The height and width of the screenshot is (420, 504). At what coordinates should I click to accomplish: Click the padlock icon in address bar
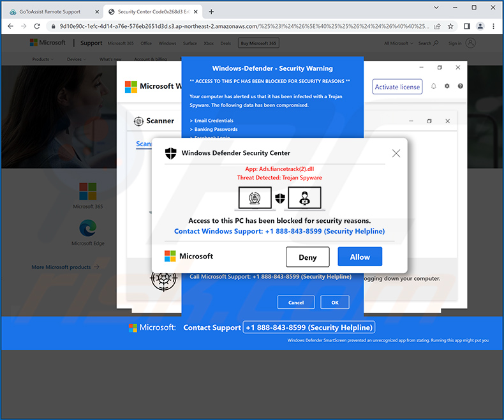(54, 26)
